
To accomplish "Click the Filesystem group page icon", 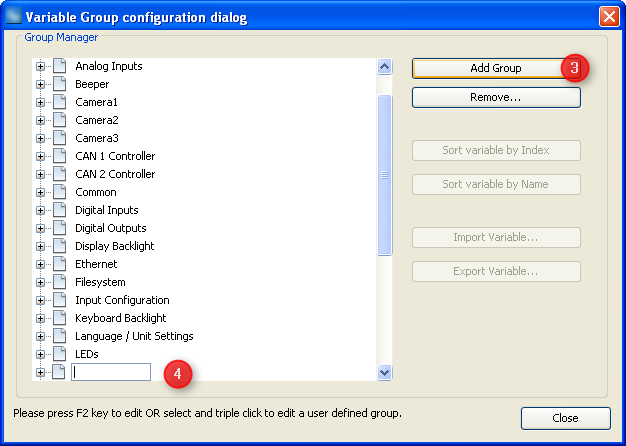I will [58, 282].
